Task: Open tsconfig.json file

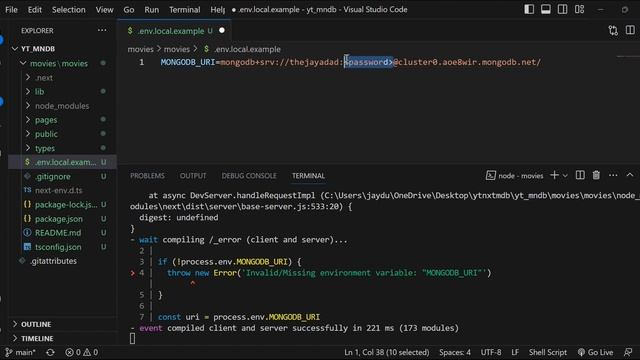Action: [58, 247]
